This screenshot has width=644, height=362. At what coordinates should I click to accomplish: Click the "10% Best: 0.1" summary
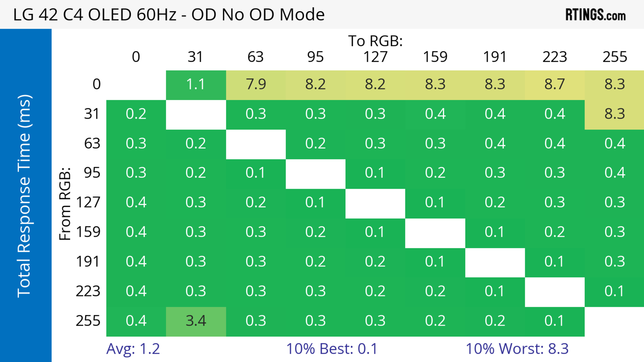point(332,349)
